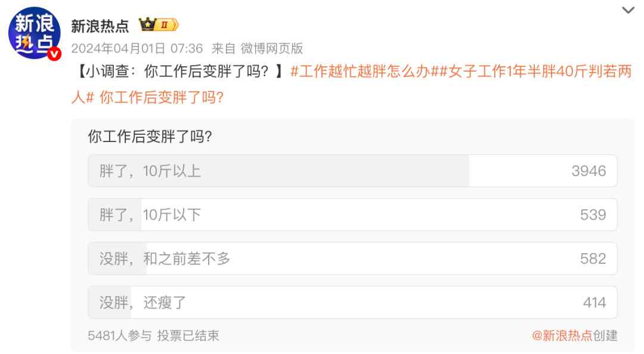The width and height of the screenshot is (644, 354).
Task: Click orange 你工作后变胖了吗? link text
Action: (x=162, y=97)
